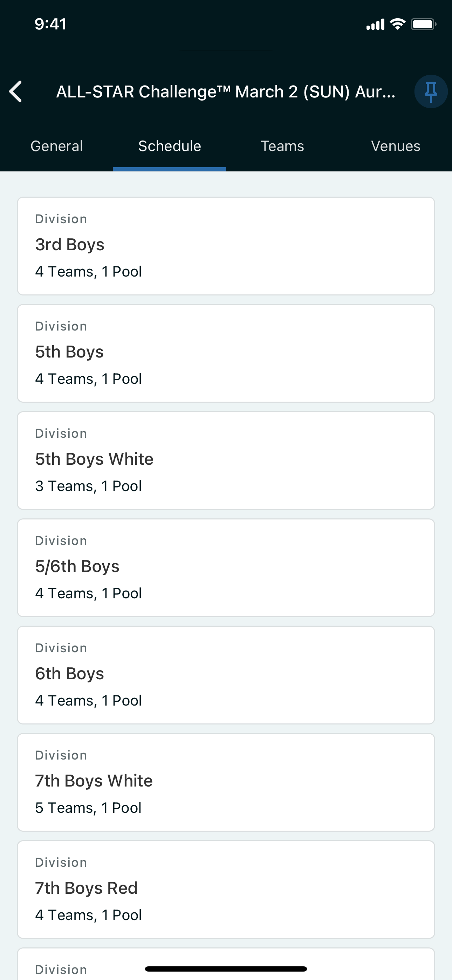Select the 7th Boys Red division
The image size is (452, 980).
pos(226,890)
